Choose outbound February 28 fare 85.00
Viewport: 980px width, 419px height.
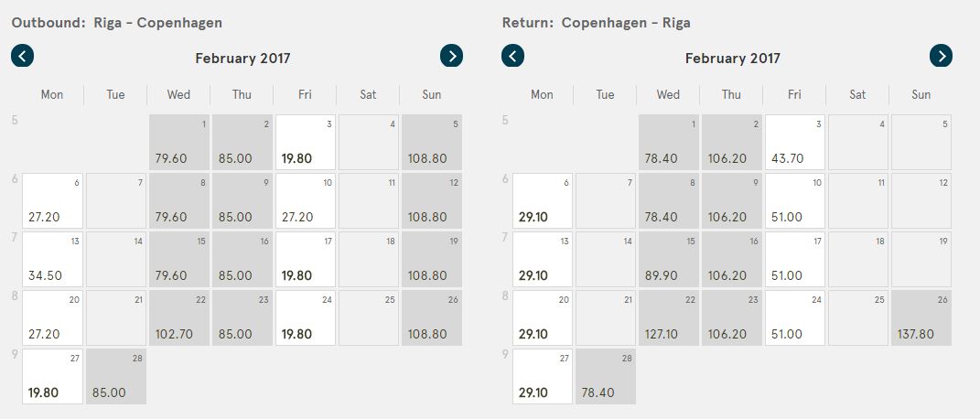coord(115,377)
